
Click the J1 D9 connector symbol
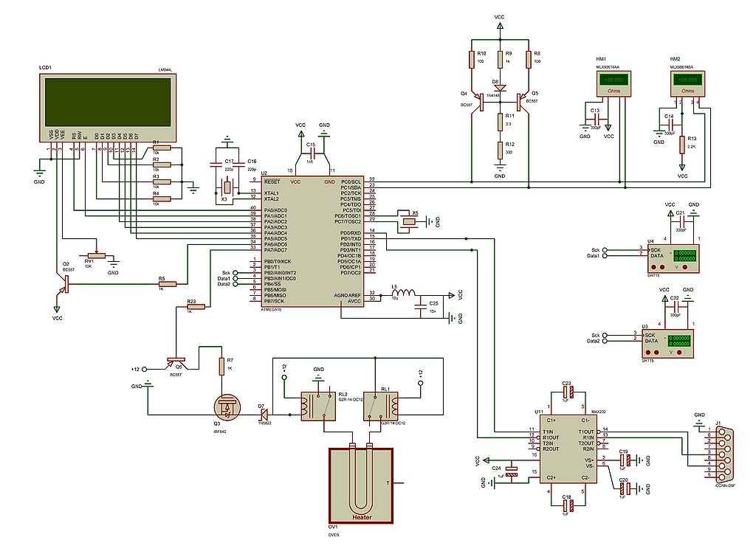pos(725,455)
